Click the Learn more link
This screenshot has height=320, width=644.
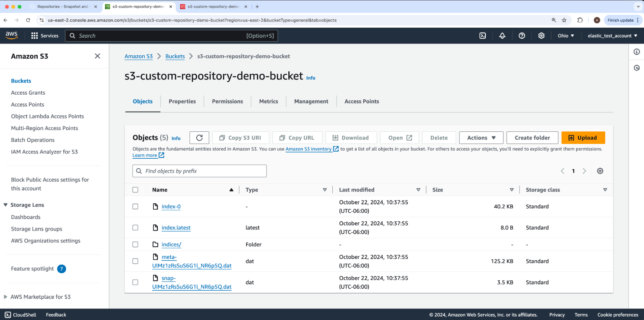tap(148, 155)
